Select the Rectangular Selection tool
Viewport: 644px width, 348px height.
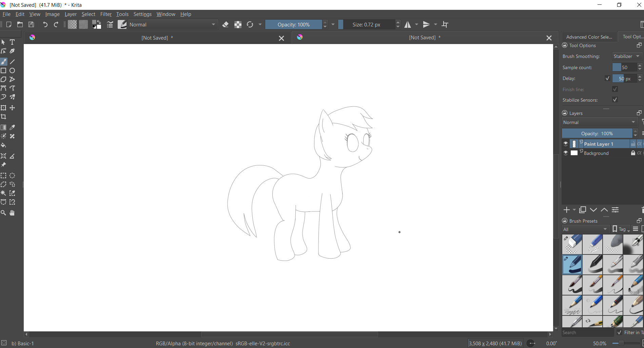(4, 176)
